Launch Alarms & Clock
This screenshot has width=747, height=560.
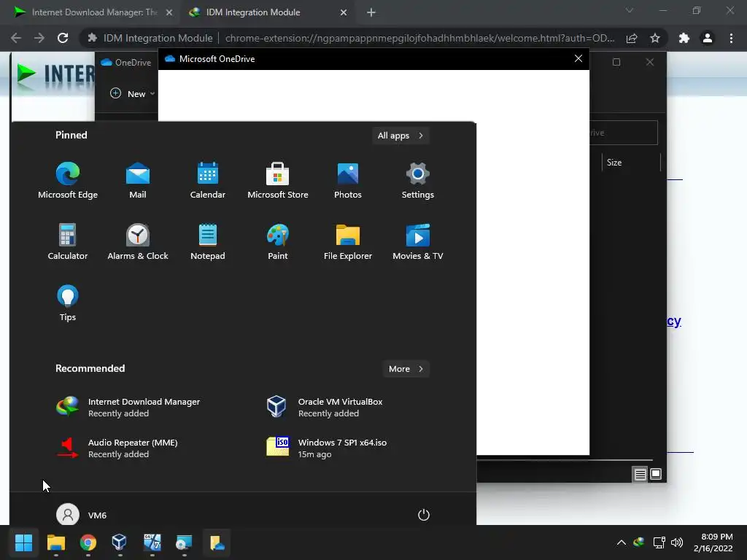click(x=138, y=242)
